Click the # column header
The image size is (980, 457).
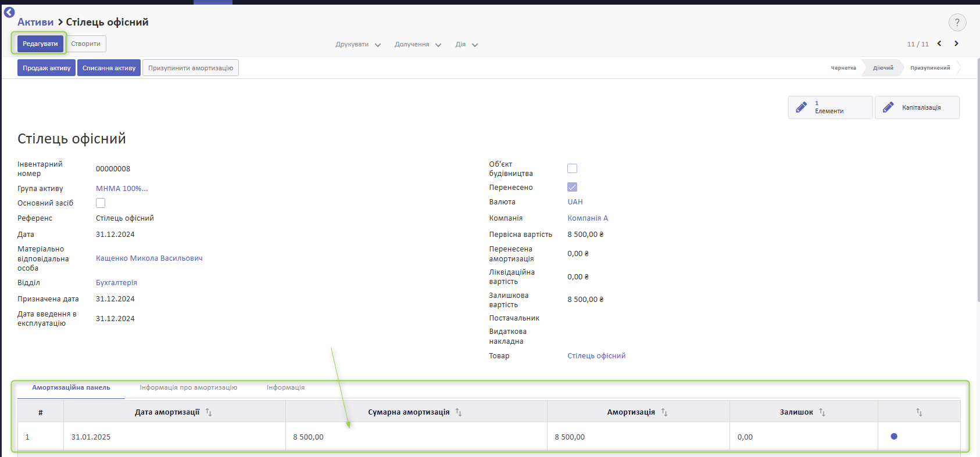pyautogui.click(x=41, y=412)
